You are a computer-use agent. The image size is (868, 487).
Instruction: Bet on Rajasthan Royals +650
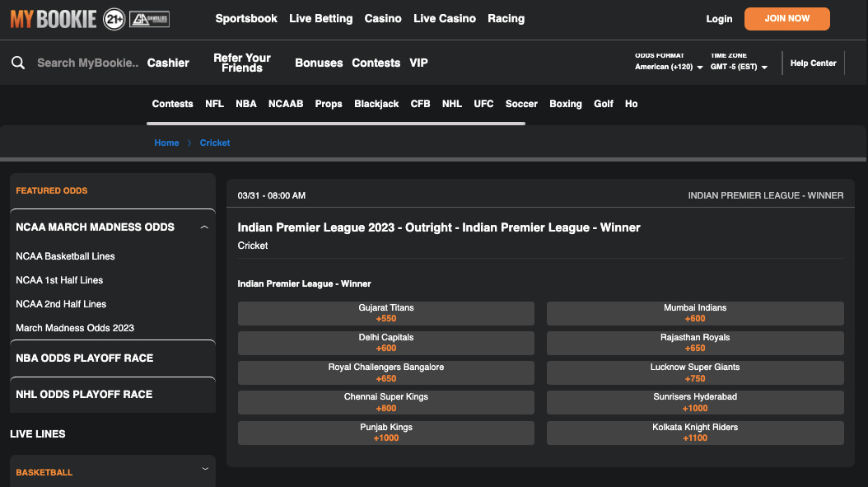point(695,343)
